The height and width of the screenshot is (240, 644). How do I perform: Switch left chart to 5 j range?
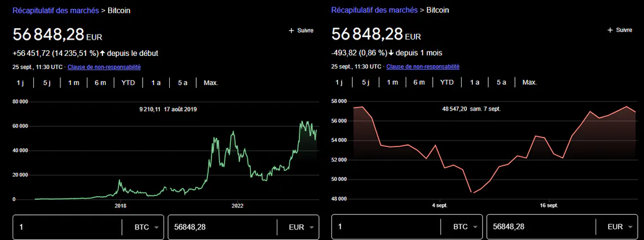(x=47, y=83)
